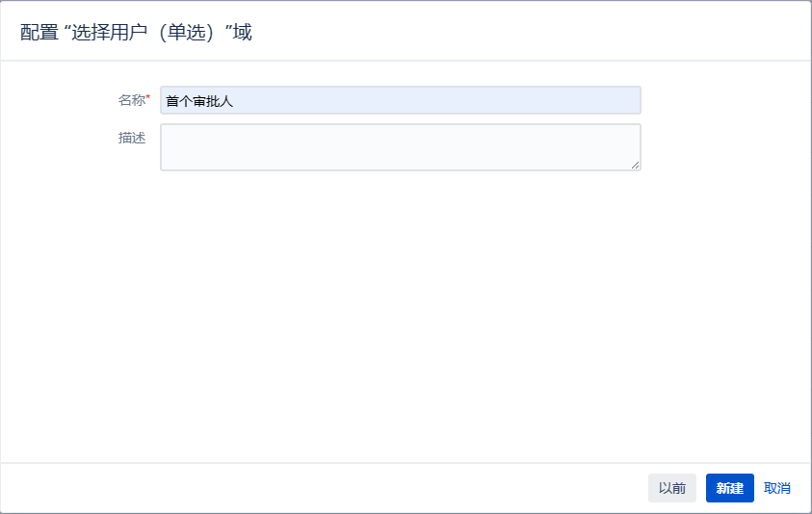812x514 pixels.
Task: Click the word 域 in the dialog title
Action: click(x=243, y=32)
